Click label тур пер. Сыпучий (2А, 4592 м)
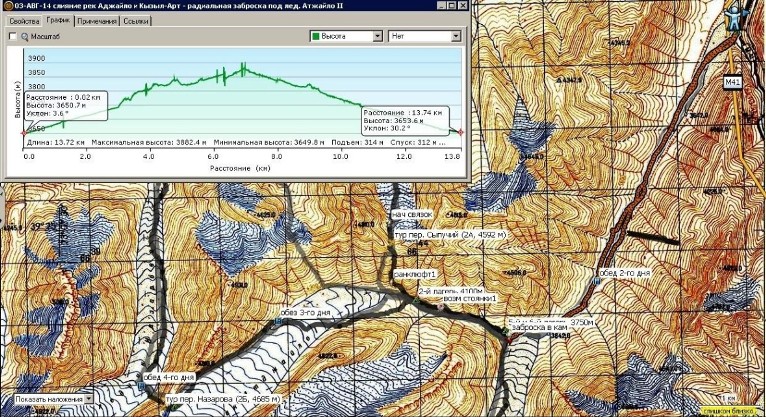The image size is (766, 417). [450, 235]
